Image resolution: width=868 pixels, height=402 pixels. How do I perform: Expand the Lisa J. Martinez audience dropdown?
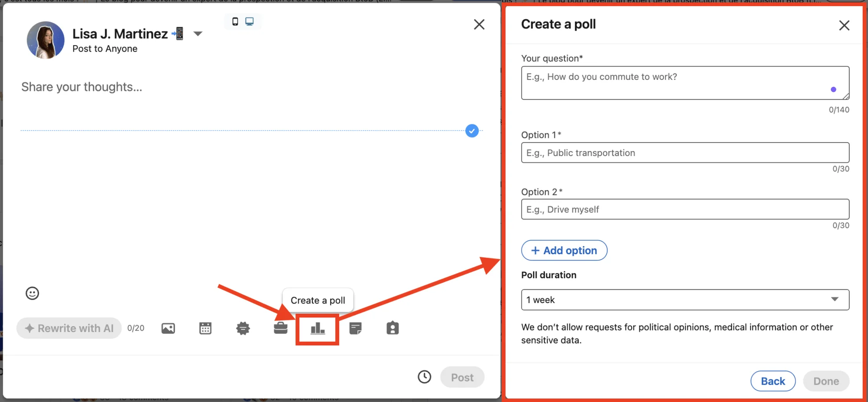click(198, 34)
